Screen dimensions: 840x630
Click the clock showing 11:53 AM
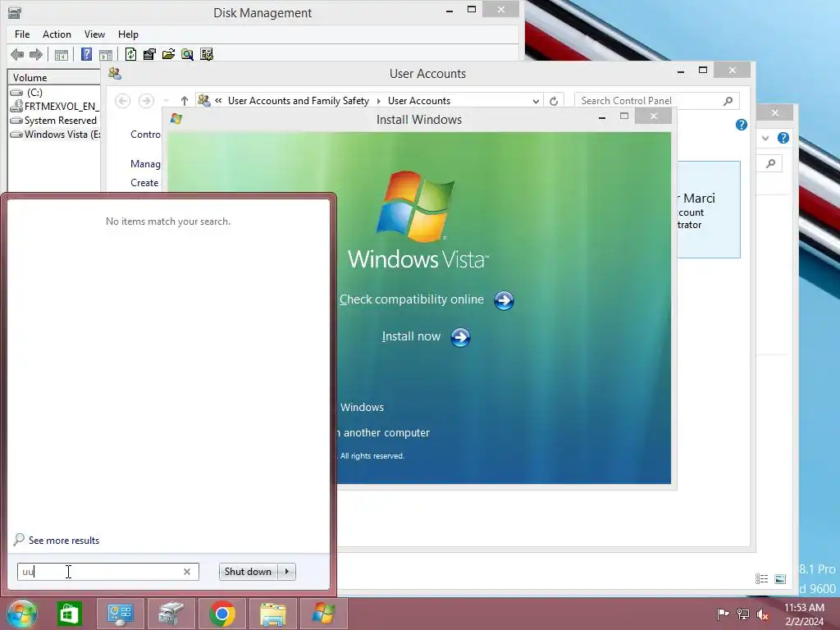(804, 608)
